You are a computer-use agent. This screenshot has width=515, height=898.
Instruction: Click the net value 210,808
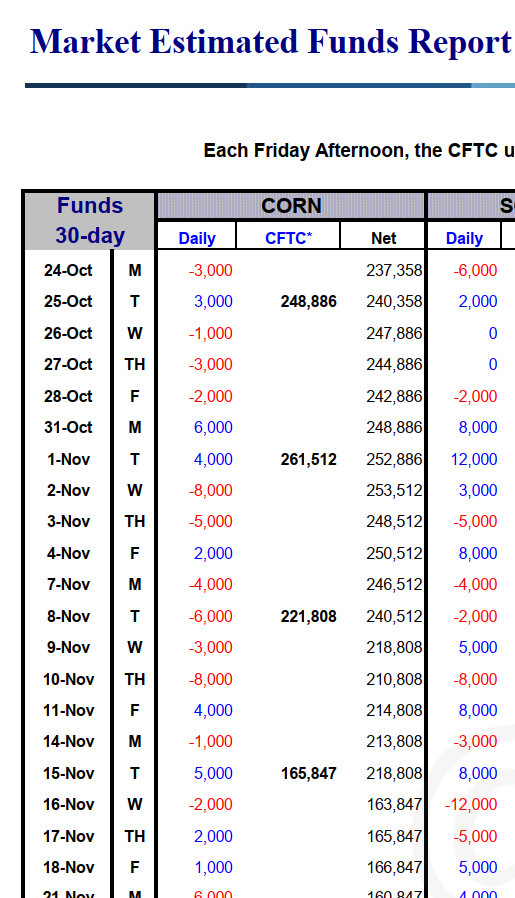tap(394, 679)
